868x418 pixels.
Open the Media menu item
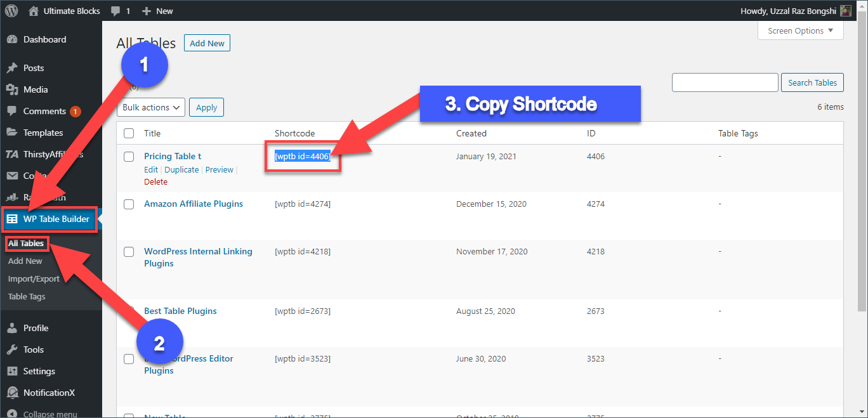pyautogui.click(x=36, y=89)
